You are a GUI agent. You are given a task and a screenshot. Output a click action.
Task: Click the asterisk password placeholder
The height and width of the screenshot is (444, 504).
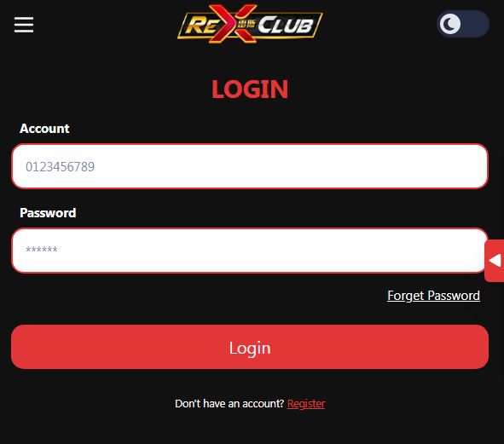click(x=42, y=250)
